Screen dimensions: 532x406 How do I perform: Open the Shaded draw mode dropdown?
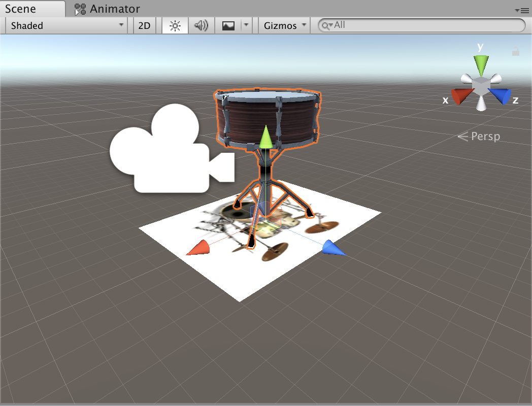click(67, 25)
